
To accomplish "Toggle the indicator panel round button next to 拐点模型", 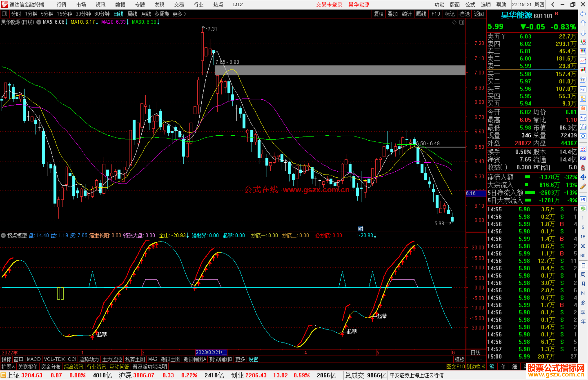I will tap(4, 236).
